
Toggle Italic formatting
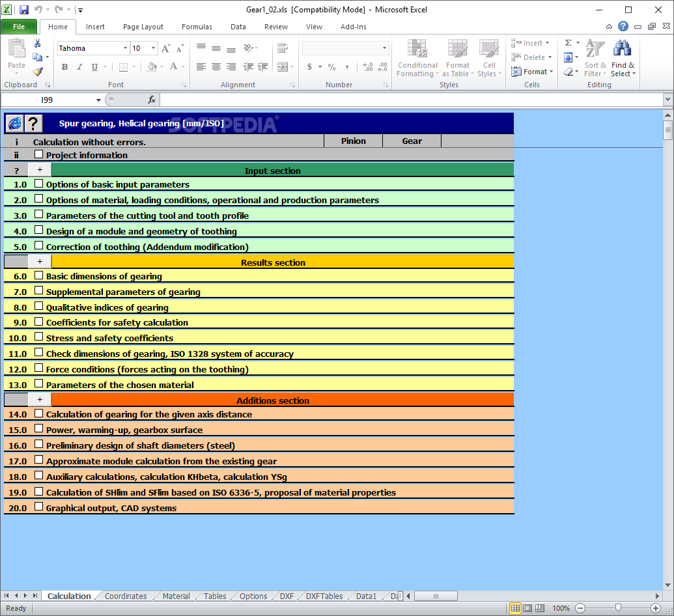(x=79, y=66)
